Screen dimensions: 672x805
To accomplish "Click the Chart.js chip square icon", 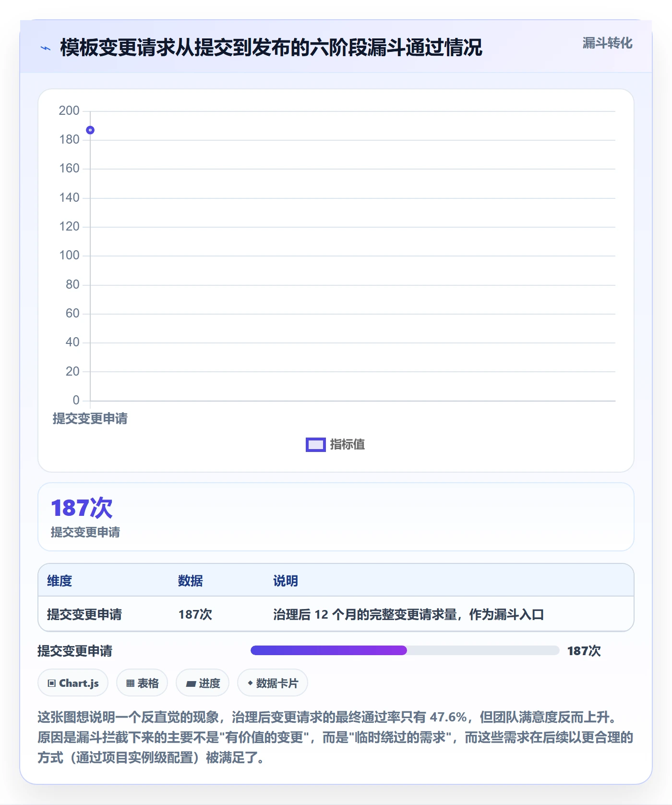I will 52,683.
